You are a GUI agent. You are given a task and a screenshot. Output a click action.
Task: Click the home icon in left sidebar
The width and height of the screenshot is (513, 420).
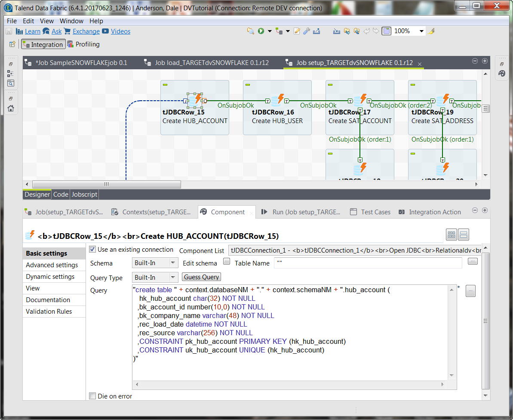pos(11,108)
